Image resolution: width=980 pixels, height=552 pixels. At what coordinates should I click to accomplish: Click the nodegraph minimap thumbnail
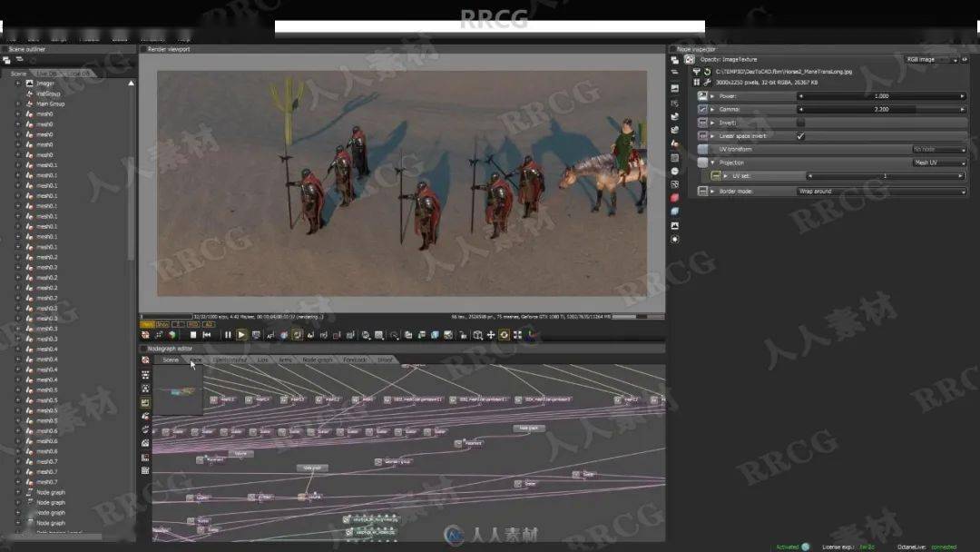pos(178,390)
